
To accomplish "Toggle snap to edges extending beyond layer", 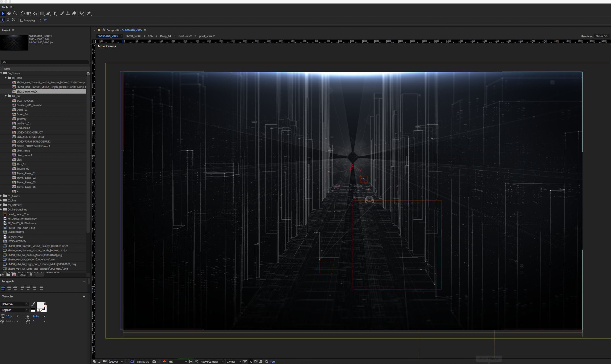I will 39,20.
